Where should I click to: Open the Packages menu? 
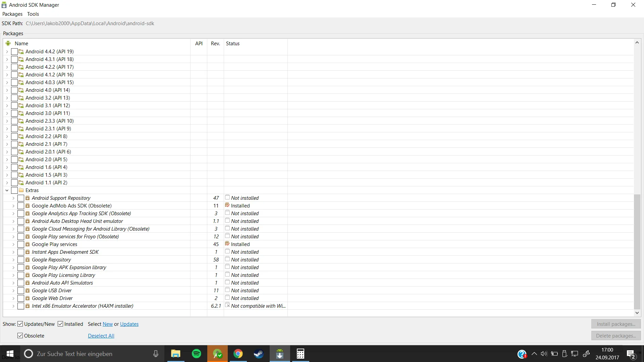[x=12, y=14]
